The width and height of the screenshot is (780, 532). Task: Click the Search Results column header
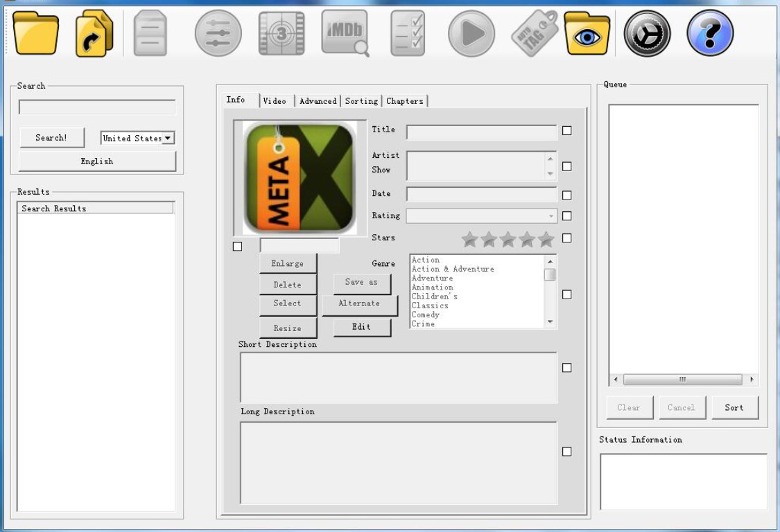point(96,208)
